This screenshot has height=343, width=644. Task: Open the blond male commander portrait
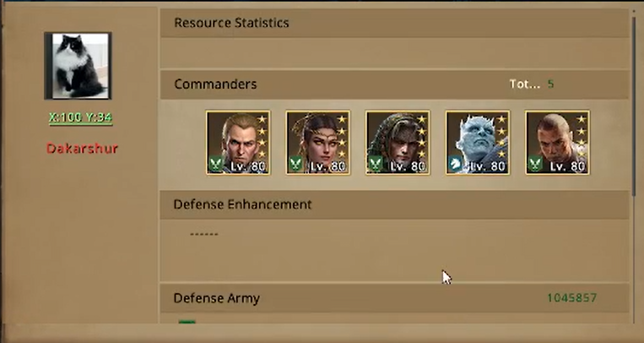[238, 142]
